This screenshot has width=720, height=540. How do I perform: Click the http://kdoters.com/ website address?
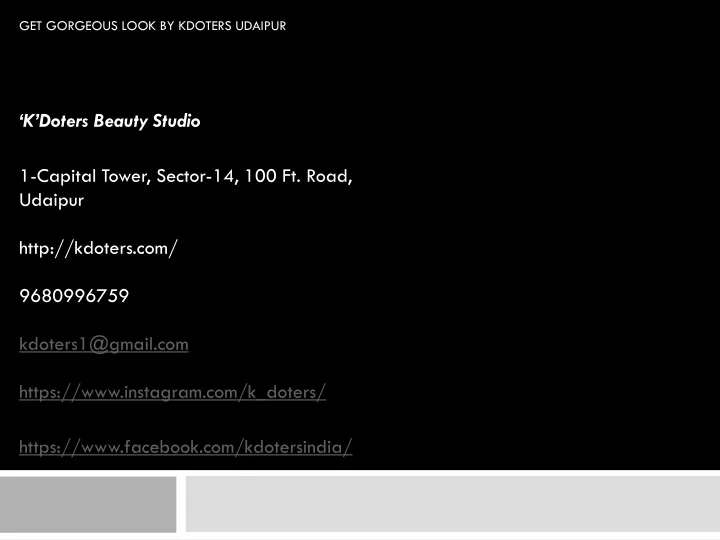tap(98, 248)
